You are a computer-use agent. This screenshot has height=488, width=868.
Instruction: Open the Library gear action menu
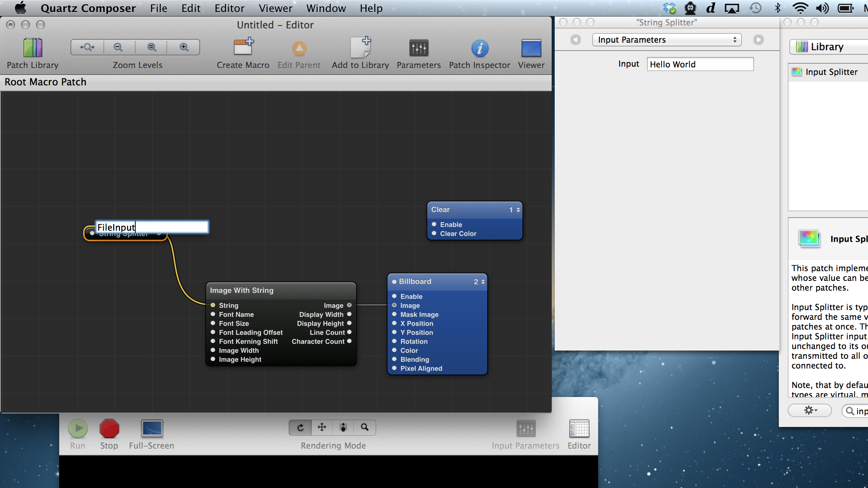810,410
